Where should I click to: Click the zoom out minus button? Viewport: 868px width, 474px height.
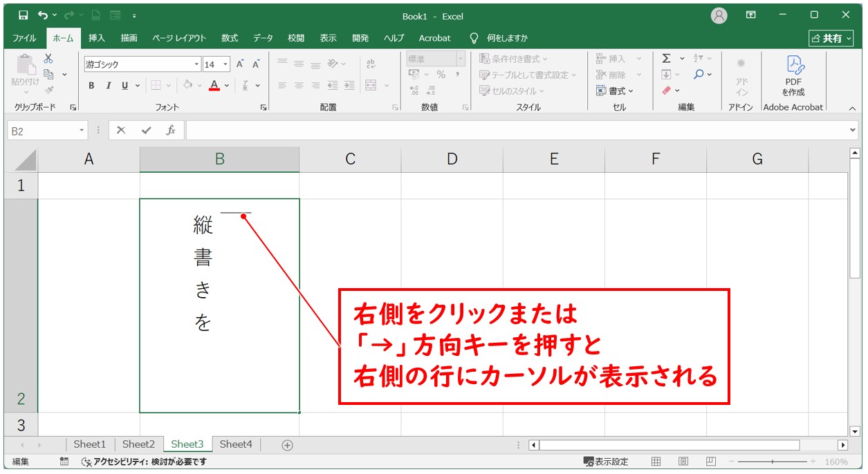[732, 462]
